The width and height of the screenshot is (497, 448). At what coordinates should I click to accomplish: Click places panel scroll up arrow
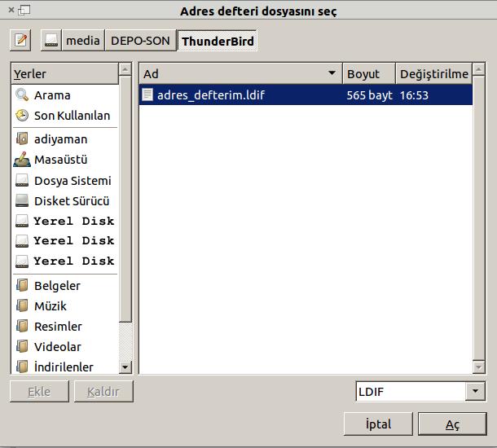(x=125, y=69)
